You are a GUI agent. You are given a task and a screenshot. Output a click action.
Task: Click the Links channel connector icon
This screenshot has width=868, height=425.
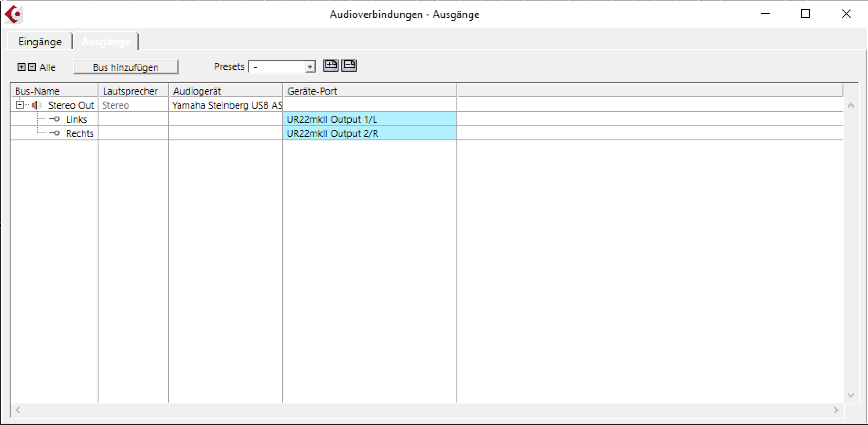pos(55,119)
